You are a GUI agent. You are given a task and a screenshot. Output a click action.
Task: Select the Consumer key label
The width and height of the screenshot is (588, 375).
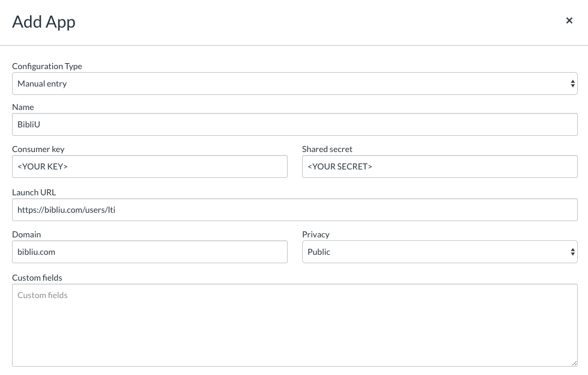(x=38, y=149)
